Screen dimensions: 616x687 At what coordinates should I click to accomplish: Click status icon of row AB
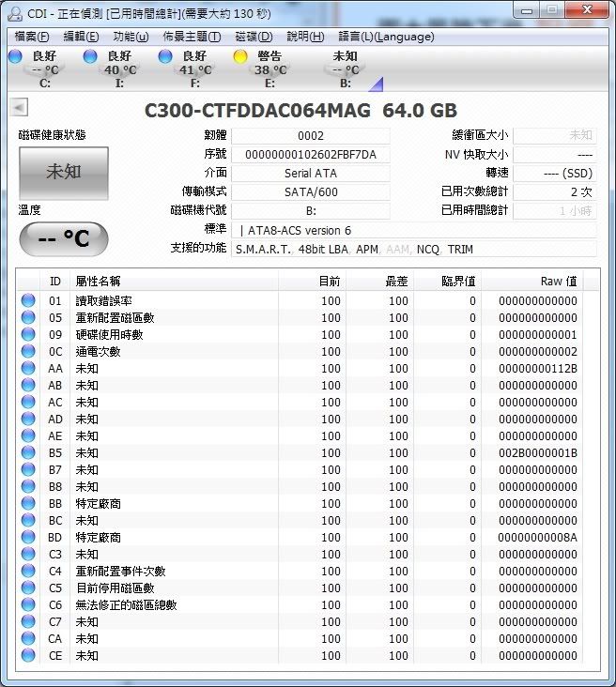tap(28, 385)
